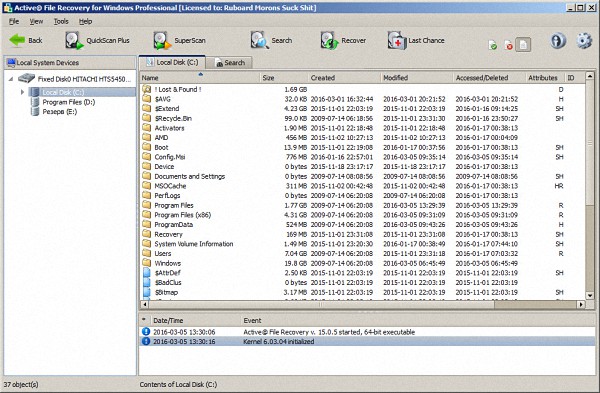This screenshot has width=600, height=393.
Task: Click the red cross small toolbar icon
Action: click(508, 46)
